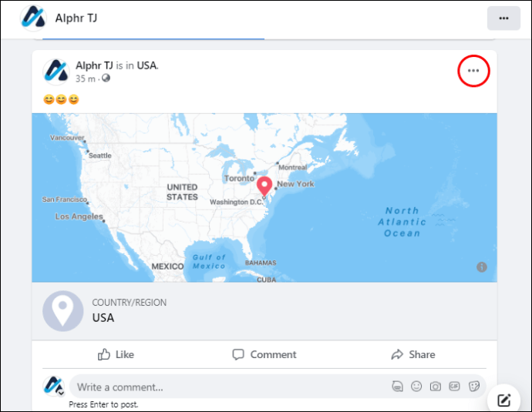Open the USA location link in post header

pyautogui.click(x=147, y=65)
